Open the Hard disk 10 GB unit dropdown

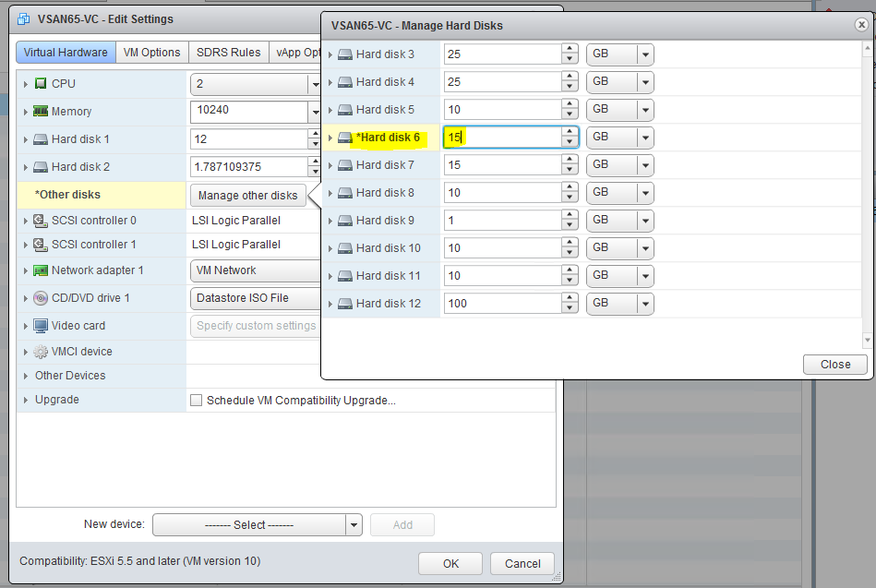point(645,248)
